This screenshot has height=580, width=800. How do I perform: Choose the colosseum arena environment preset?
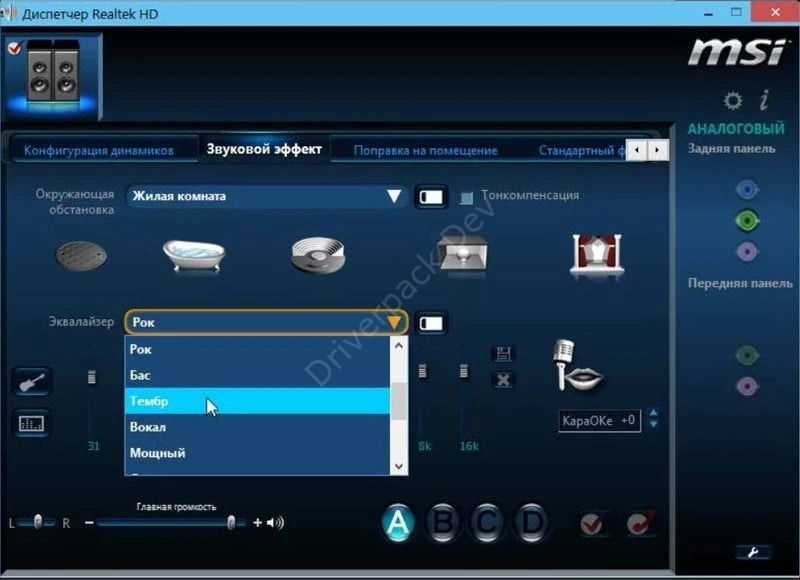[x=318, y=254]
